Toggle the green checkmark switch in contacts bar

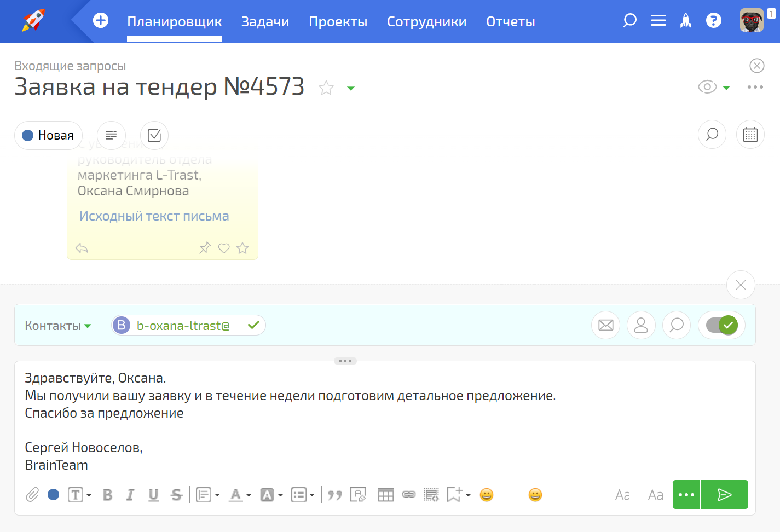[721, 325]
